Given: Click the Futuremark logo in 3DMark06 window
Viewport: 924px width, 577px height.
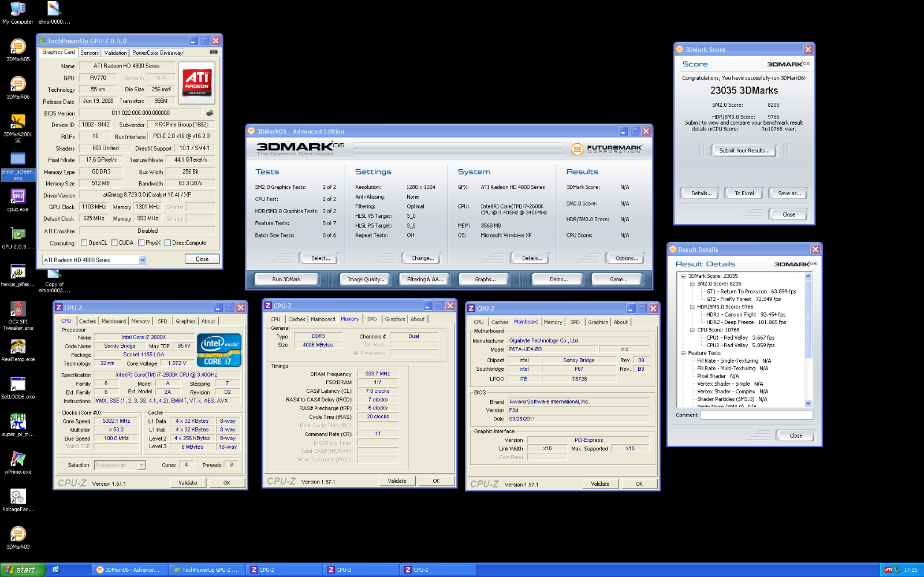Looking at the screenshot, I should pyautogui.click(x=606, y=149).
